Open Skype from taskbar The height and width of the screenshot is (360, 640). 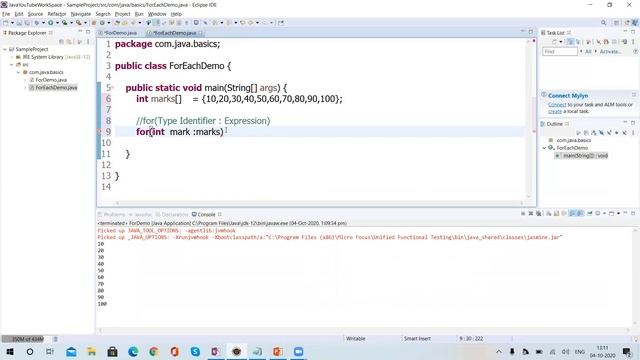(x=195, y=351)
